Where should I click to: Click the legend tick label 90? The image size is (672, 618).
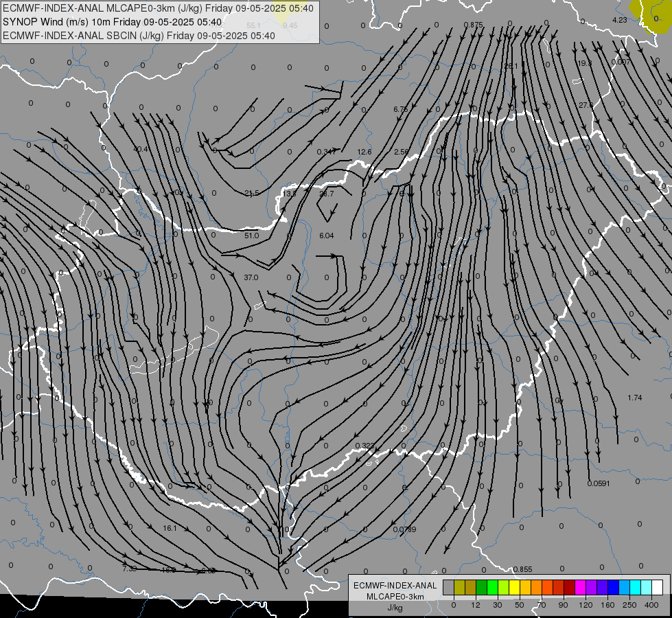(x=563, y=605)
